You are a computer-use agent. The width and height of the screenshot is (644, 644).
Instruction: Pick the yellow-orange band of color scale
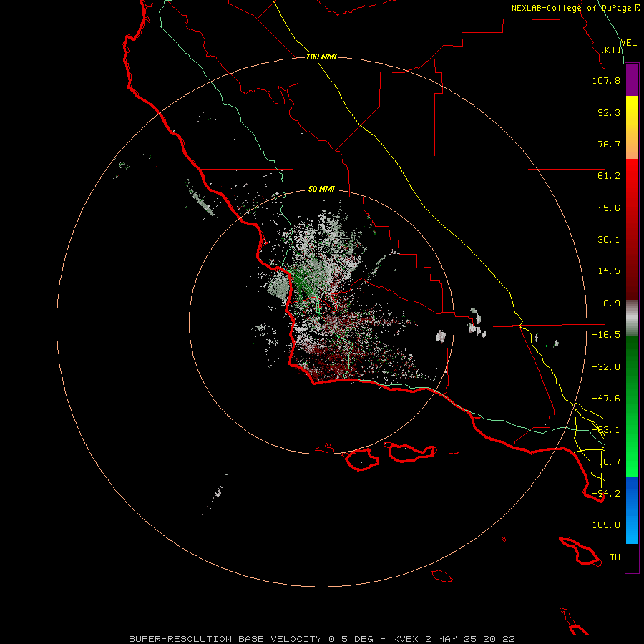[x=632, y=127]
